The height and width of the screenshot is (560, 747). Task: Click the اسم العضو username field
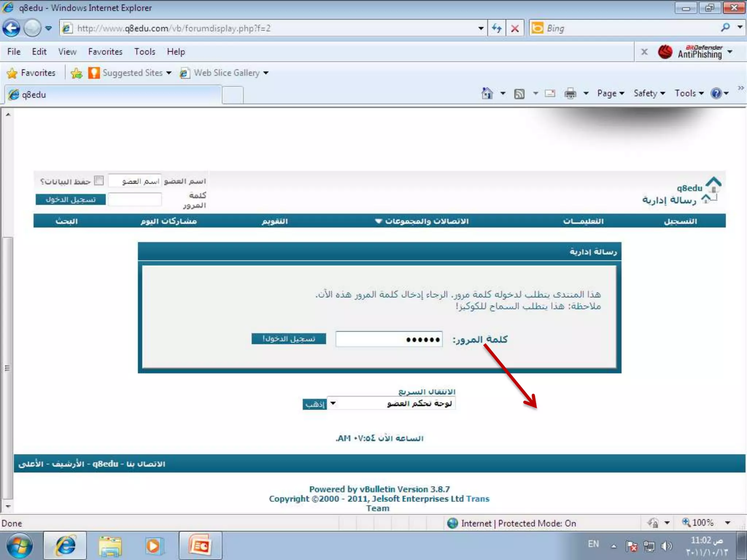(x=135, y=181)
